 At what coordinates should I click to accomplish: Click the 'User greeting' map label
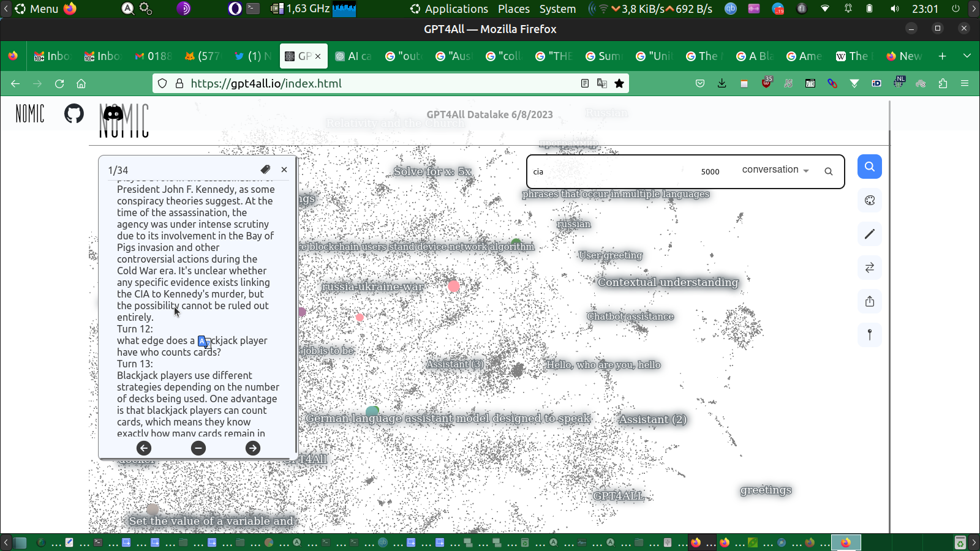pyautogui.click(x=610, y=255)
